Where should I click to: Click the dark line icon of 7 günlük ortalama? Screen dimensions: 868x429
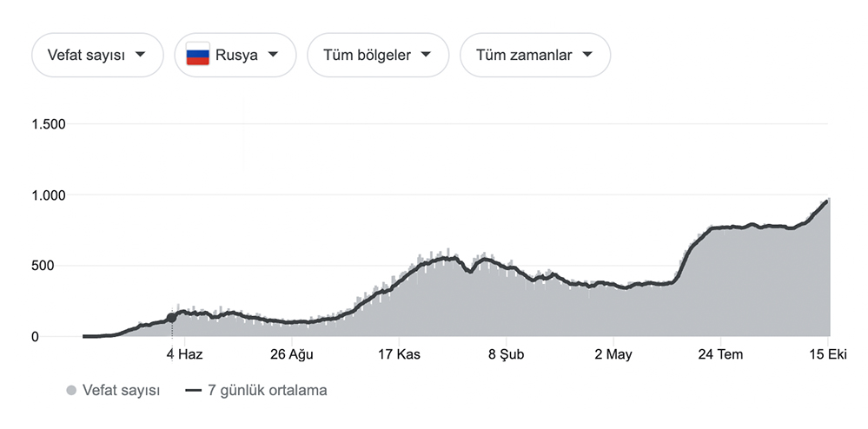(194, 391)
